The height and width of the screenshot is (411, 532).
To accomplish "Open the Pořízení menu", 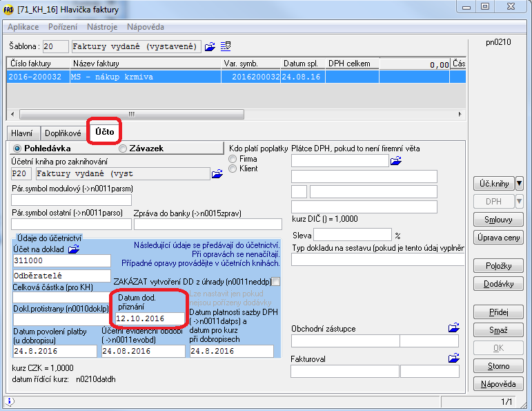I will [x=63, y=27].
